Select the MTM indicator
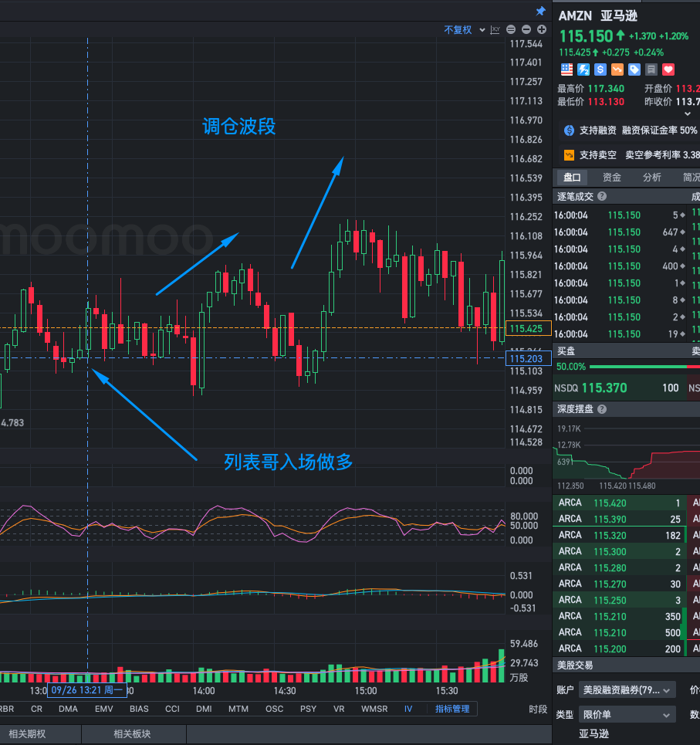The image size is (700, 745). (238, 709)
